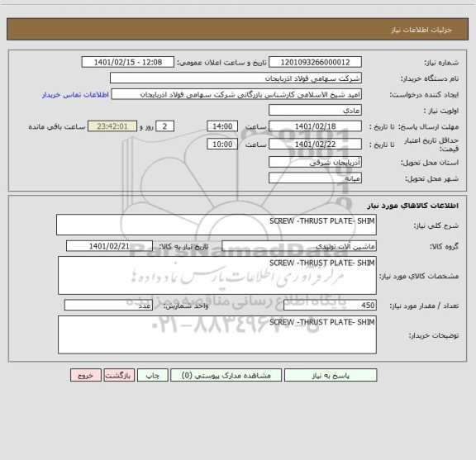Click response deadline date 1401/02/18

[315, 126]
